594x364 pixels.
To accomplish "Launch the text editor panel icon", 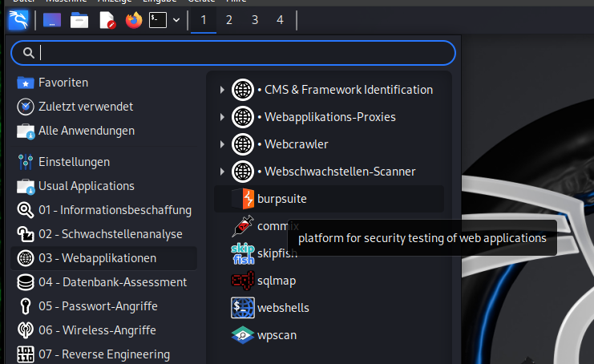I will coord(107,20).
